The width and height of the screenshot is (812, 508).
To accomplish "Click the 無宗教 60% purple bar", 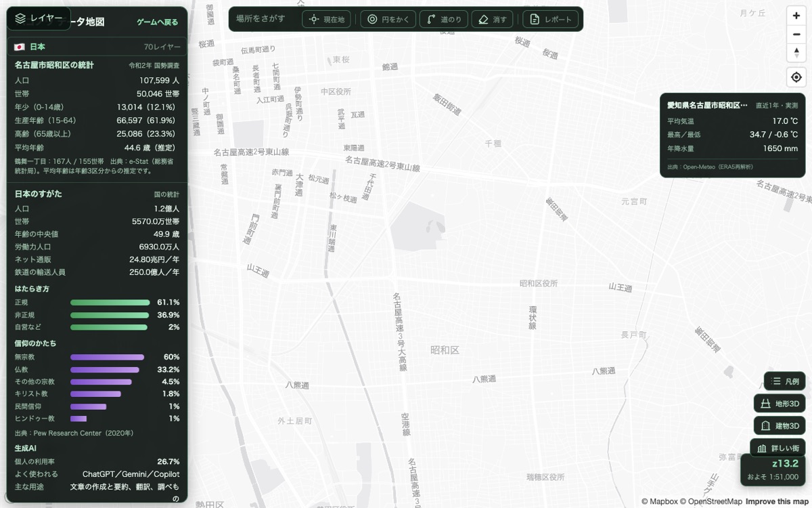I will tap(107, 357).
